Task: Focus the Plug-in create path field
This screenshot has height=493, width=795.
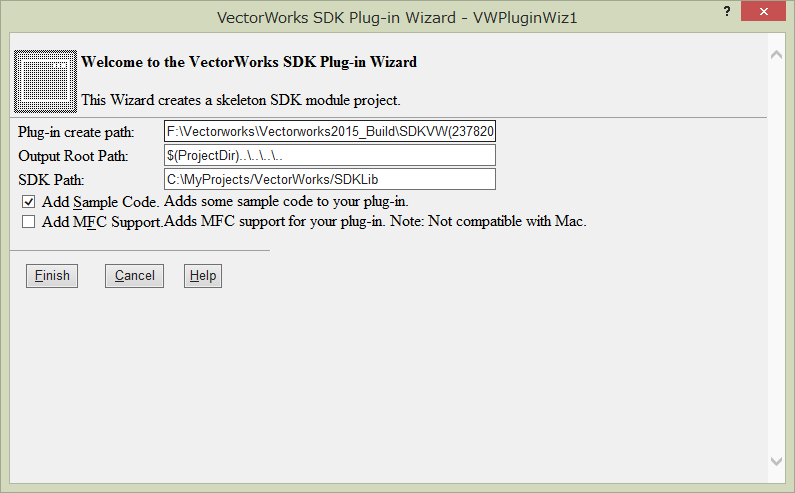Action: 330,131
